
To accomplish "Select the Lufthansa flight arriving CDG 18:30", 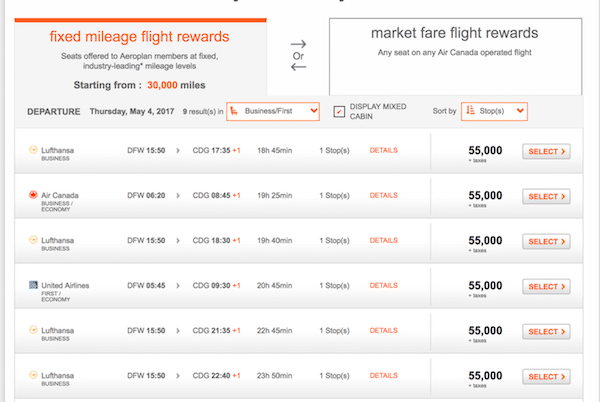I will (x=546, y=242).
